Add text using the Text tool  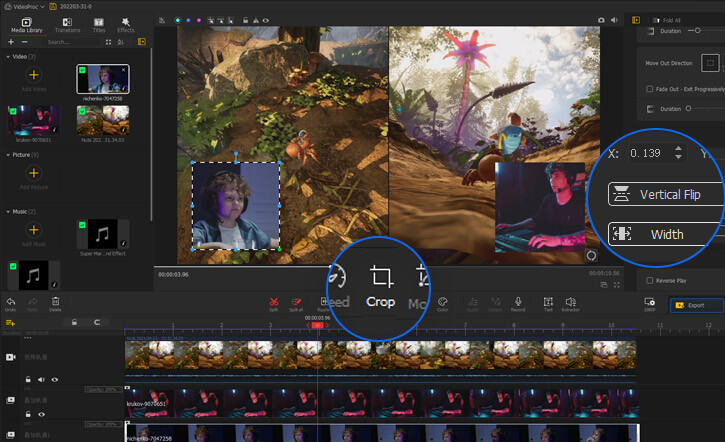[548, 301]
